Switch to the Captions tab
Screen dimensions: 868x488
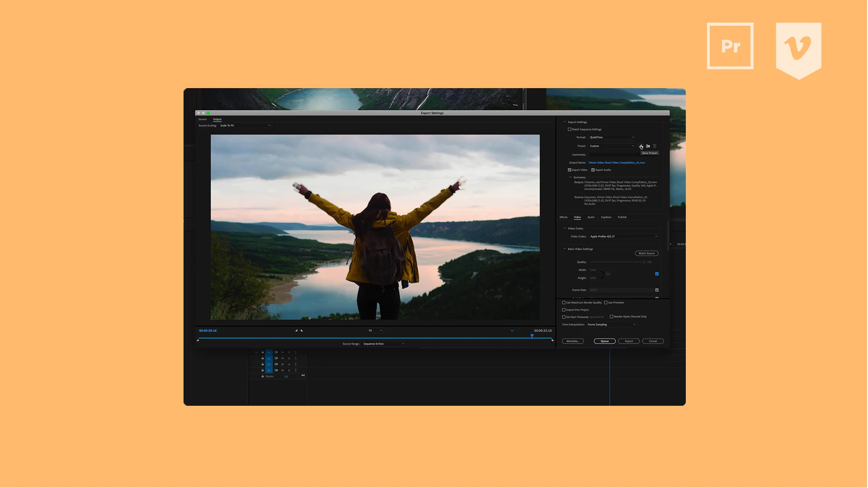(x=606, y=217)
